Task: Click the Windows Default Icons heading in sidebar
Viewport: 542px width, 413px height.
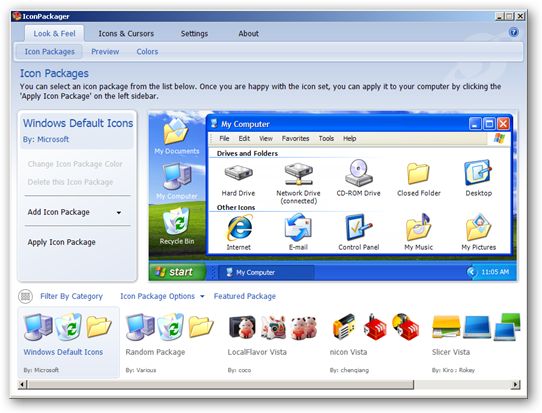Action: click(x=78, y=123)
